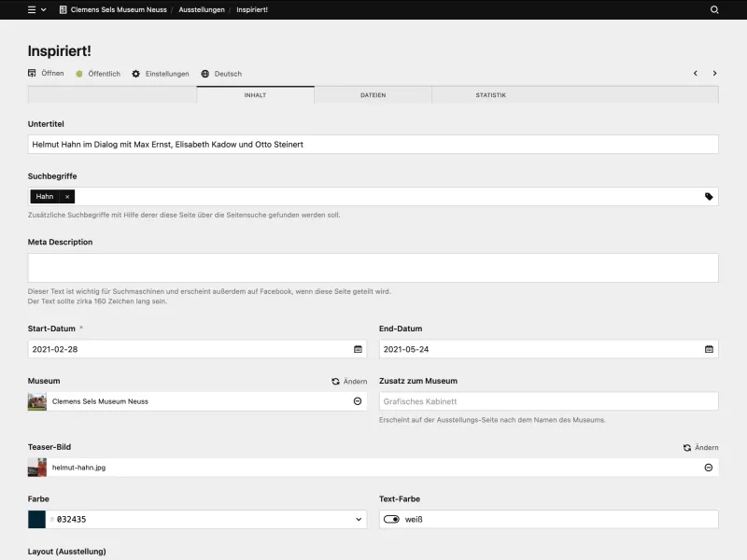Image resolution: width=747 pixels, height=560 pixels.
Task: Switch the Text-Farbe toggle to weiß off
Action: point(393,520)
